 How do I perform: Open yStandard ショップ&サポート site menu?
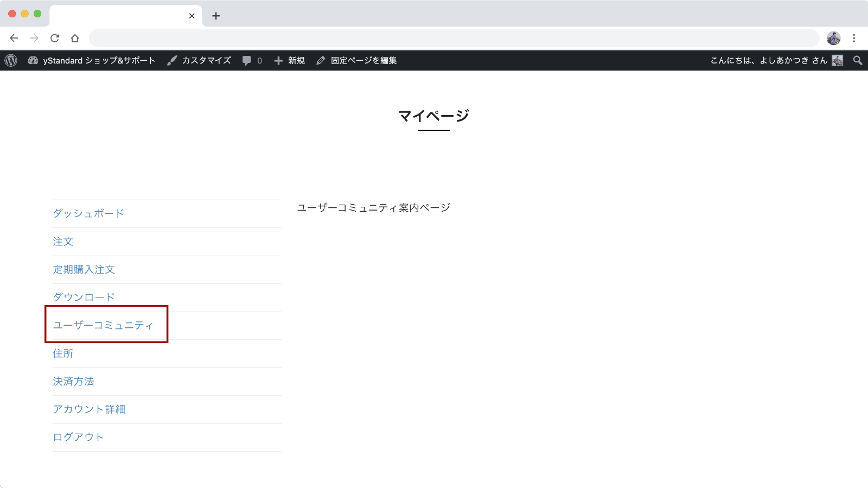(x=92, y=60)
